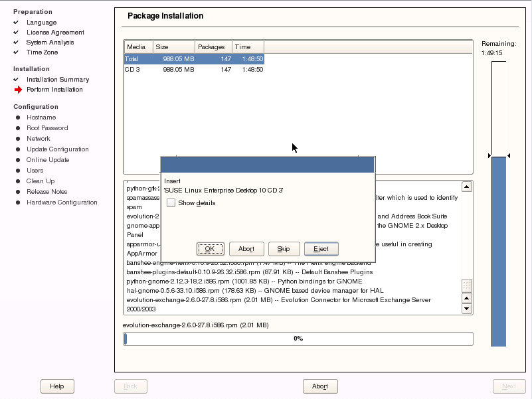The width and height of the screenshot is (532, 399).
Task: Click the checkmark beside Time Zone
Action: pos(16,52)
